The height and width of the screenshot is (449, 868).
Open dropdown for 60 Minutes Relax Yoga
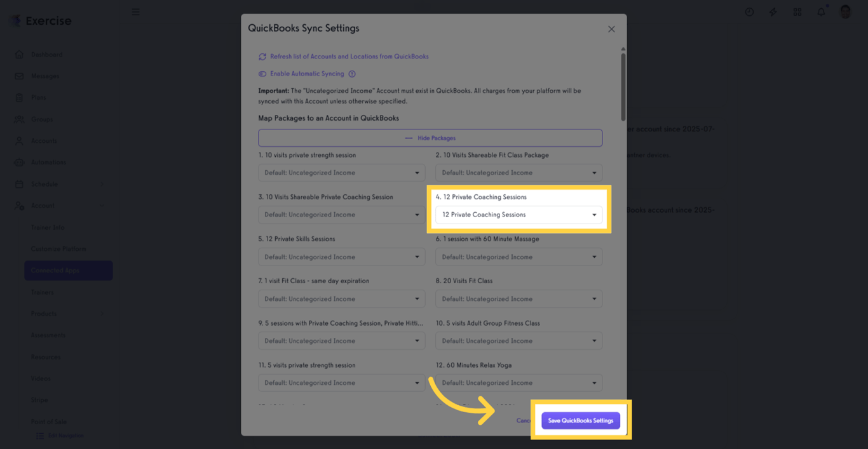[x=519, y=383]
